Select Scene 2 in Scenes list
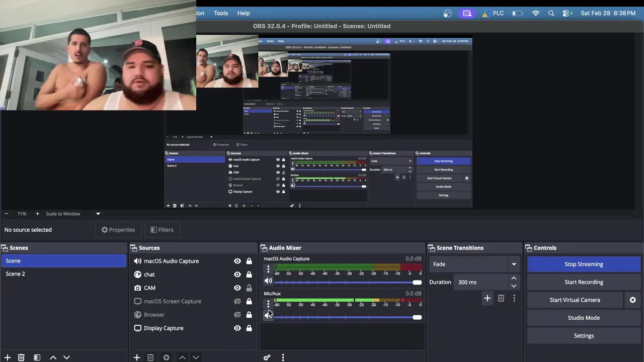The height and width of the screenshot is (362, 644). point(63,274)
